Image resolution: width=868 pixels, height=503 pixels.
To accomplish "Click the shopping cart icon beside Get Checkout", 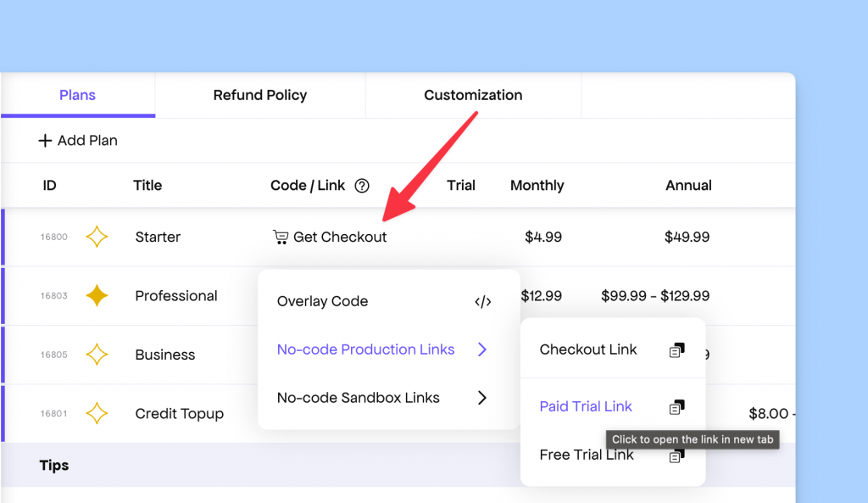I will [x=281, y=237].
